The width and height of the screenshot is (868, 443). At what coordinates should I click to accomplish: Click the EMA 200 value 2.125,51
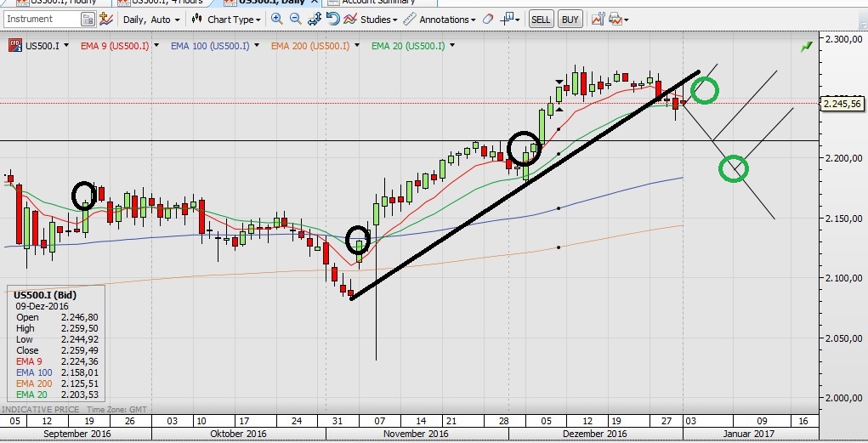pyautogui.click(x=80, y=383)
